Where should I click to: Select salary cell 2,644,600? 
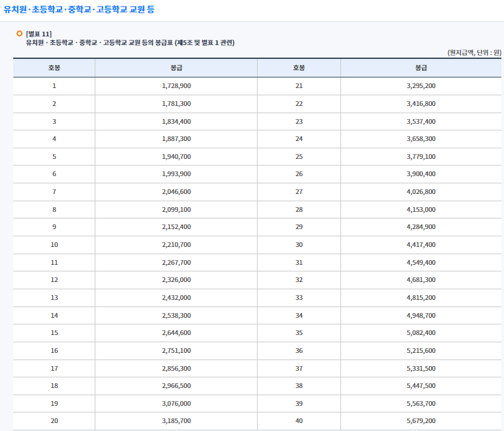click(176, 333)
